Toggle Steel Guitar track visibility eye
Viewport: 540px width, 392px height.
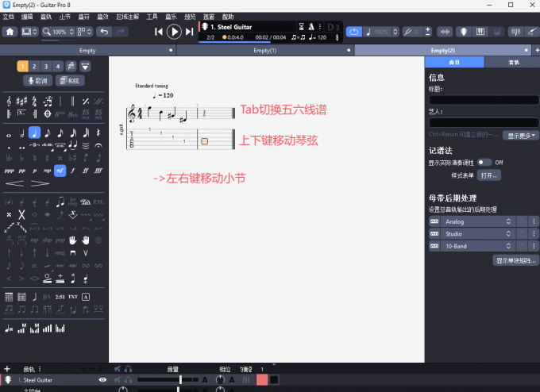(x=102, y=380)
